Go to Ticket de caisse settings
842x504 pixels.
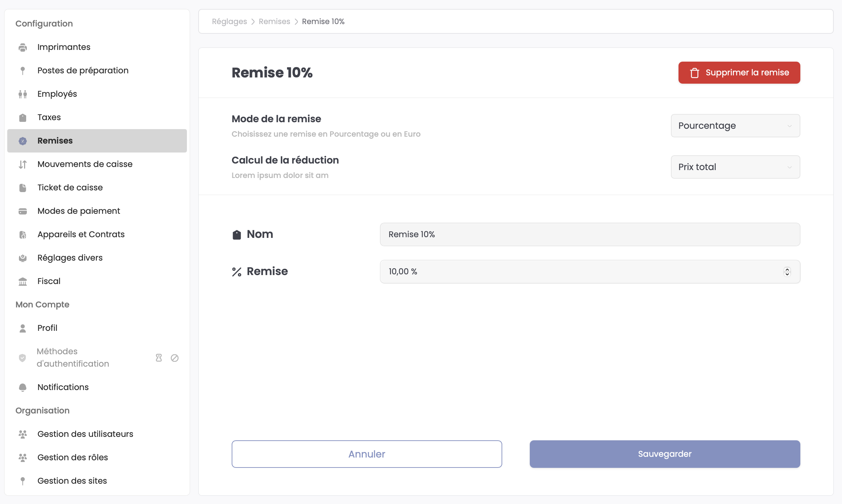point(70,188)
